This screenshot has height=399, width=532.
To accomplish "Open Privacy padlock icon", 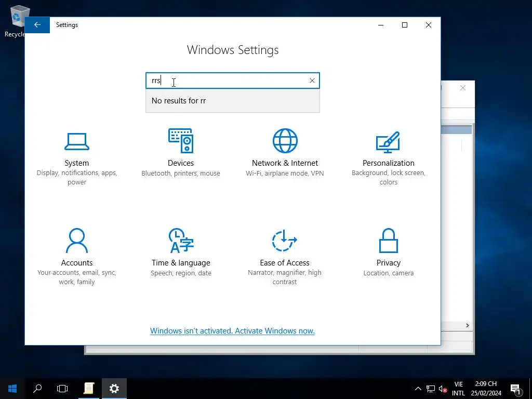I will (388, 241).
